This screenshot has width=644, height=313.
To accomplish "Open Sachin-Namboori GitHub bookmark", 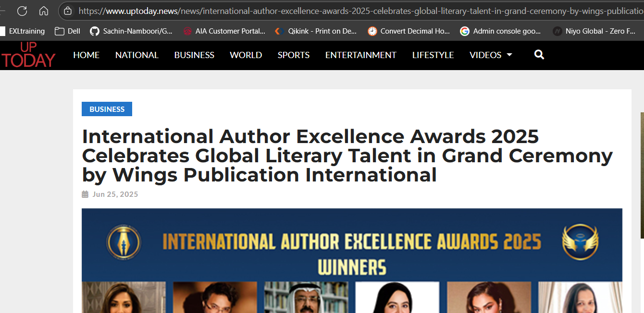I will pyautogui.click(x=131, y=31).
